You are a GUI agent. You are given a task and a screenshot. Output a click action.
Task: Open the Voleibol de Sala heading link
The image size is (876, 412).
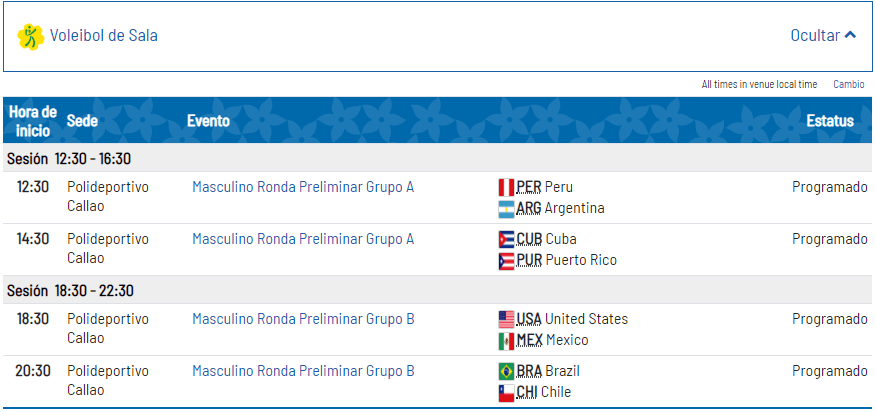click(x=103, y=36)
